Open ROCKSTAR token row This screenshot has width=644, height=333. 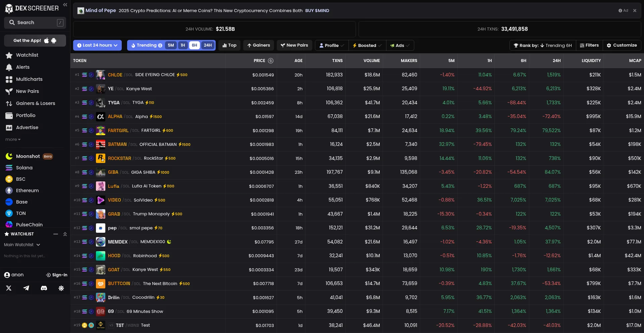[357, 158]
